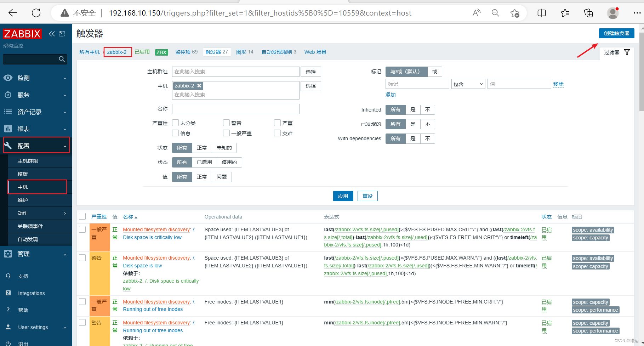Click the sidebar search magnifier icon

(62, 59)
